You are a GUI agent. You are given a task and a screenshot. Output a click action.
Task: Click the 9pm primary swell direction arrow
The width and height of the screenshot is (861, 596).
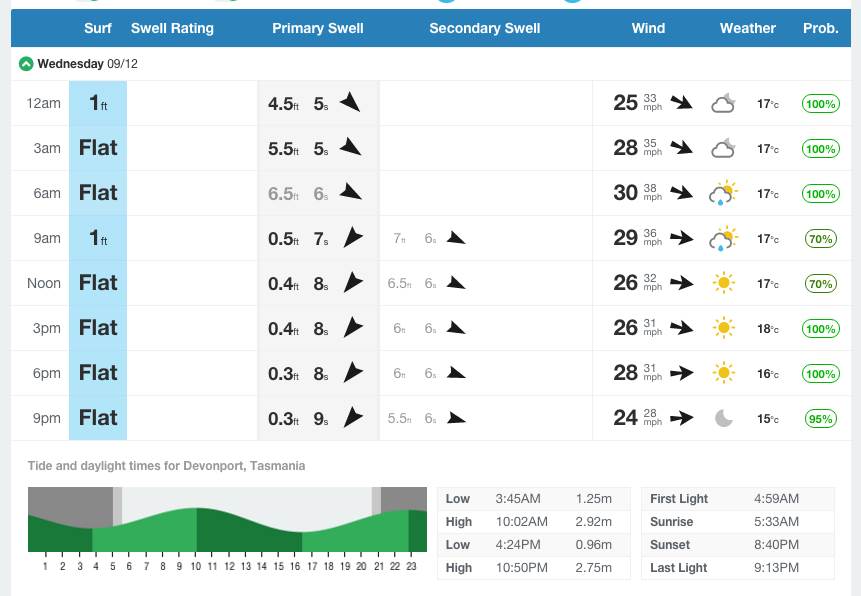(352, 418)
